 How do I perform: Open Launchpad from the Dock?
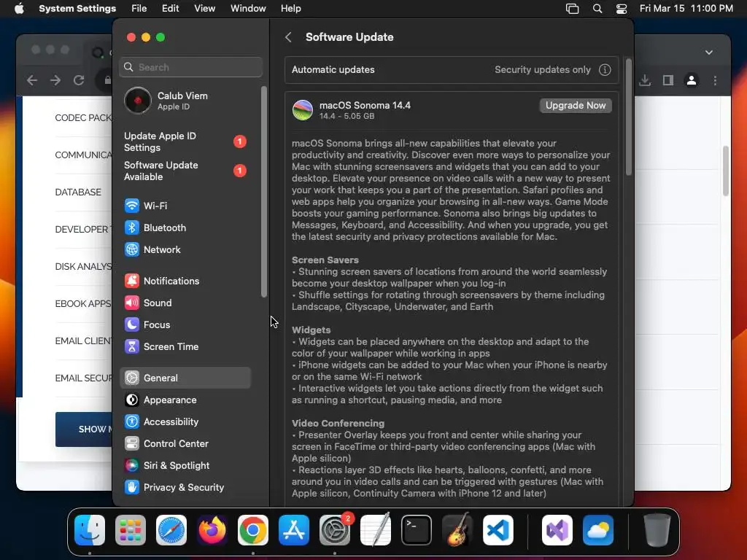pyautogui.click(x=131, y=530)
